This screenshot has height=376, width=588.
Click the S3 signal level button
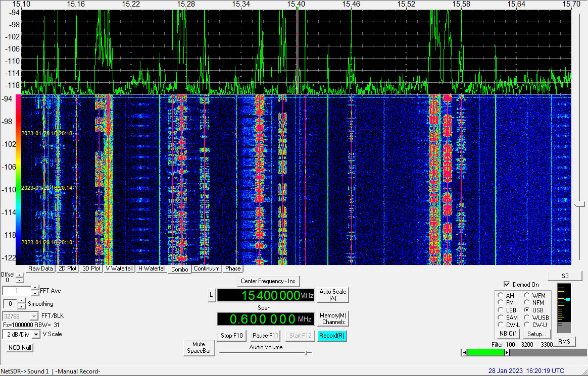565,276
